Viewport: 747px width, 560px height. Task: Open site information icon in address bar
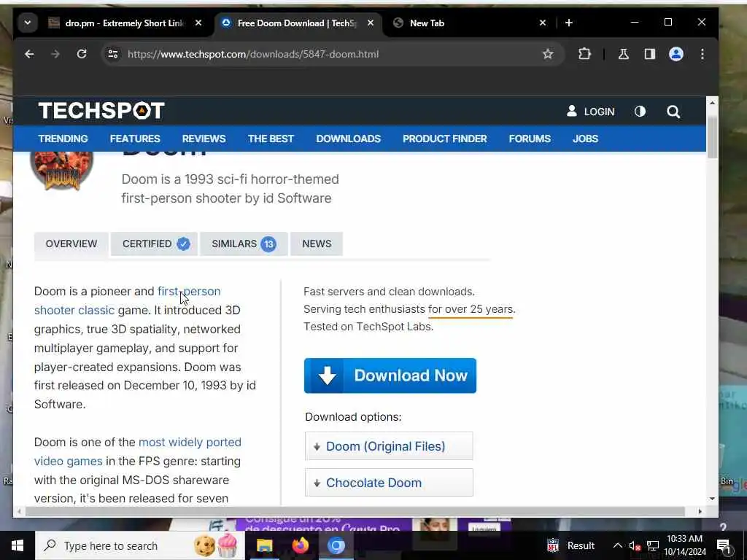pos(113,54)
